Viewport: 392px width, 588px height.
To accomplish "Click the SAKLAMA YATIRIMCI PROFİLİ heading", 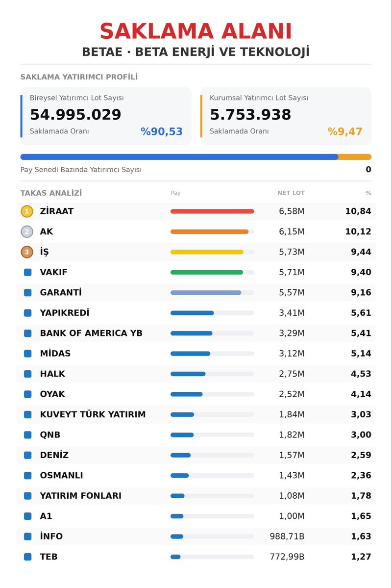I will click(x=79, y=77).
